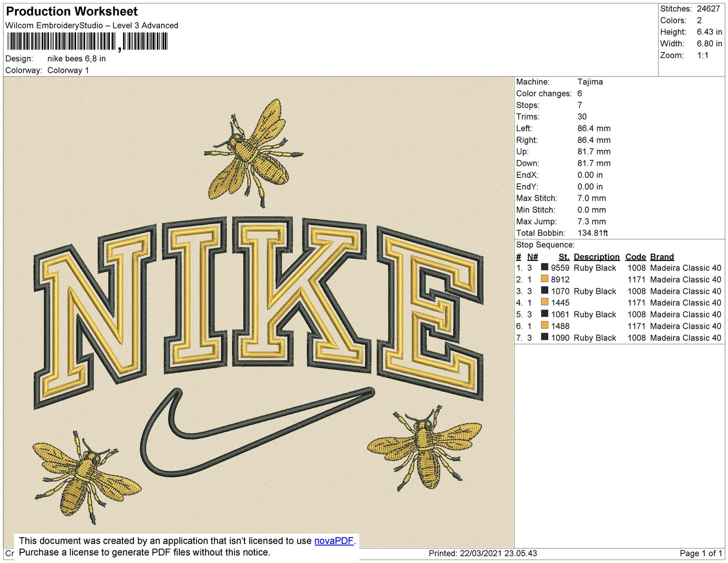Click the Total Bobbin value 134.81ft

pos(592,233)
